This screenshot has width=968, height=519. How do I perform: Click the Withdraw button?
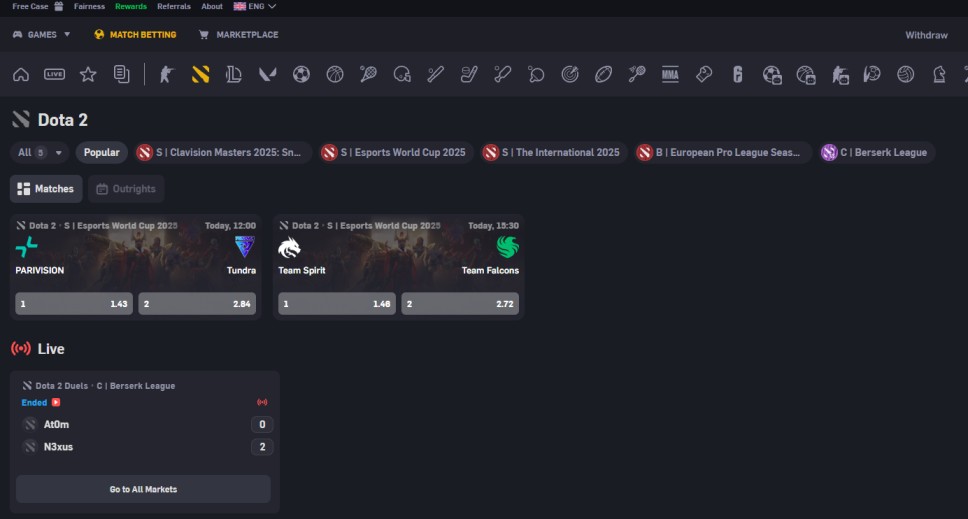tap(926, 35)
